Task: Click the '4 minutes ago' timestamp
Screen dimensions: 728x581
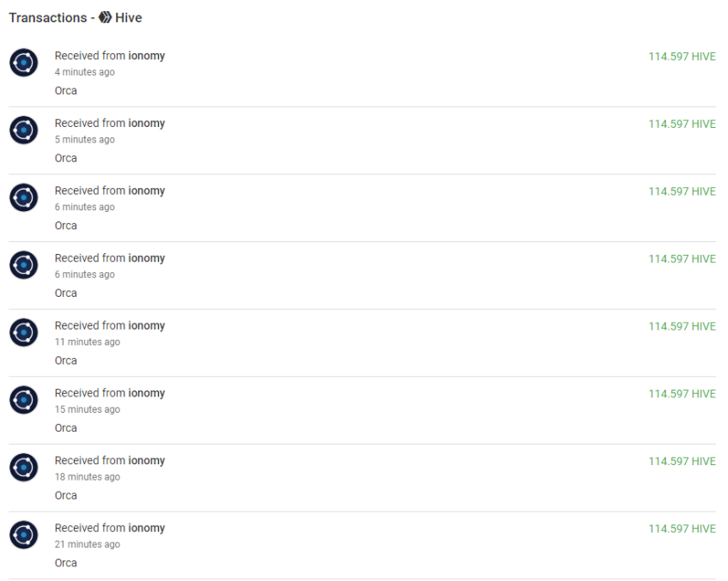Action: tap(84, 72)
